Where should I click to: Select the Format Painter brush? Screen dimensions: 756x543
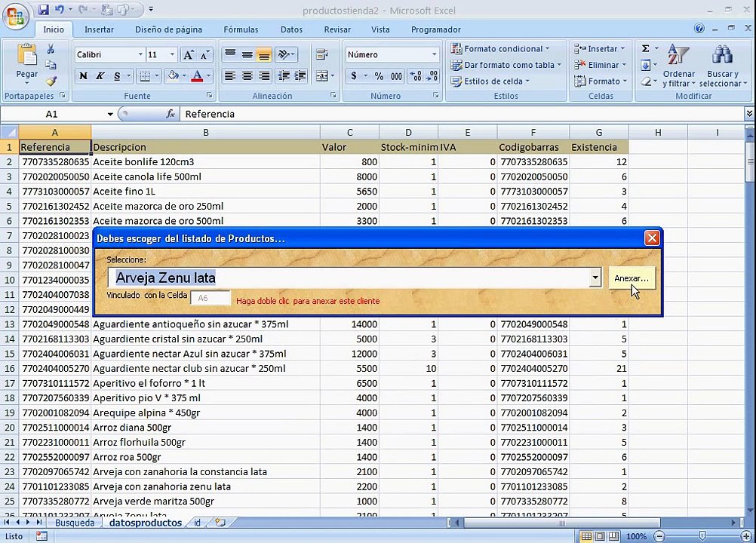[51, 81]
